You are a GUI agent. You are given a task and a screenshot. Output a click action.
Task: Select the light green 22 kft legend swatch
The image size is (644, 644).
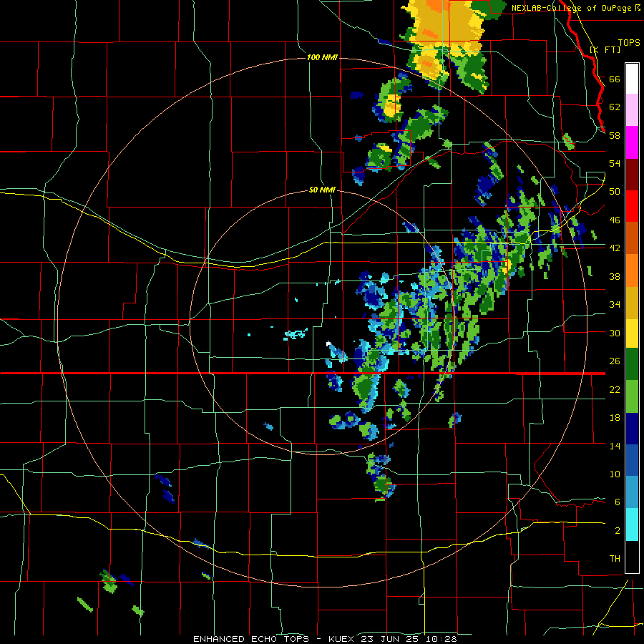[x=632, y=396]
